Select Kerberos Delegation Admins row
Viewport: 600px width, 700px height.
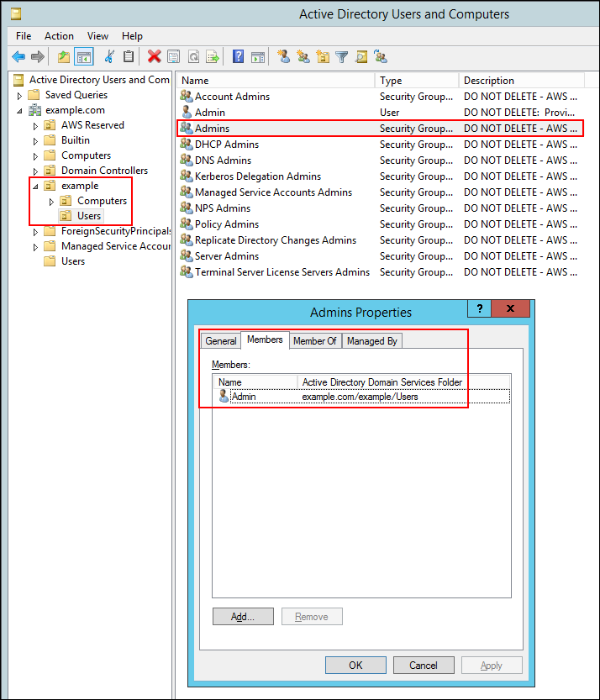380,176
